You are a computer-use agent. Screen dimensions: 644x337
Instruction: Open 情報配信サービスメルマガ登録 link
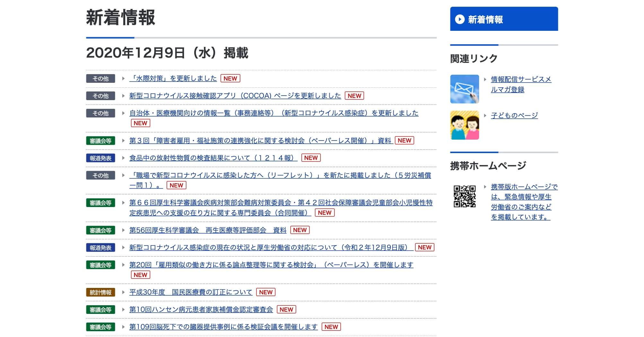521,84
